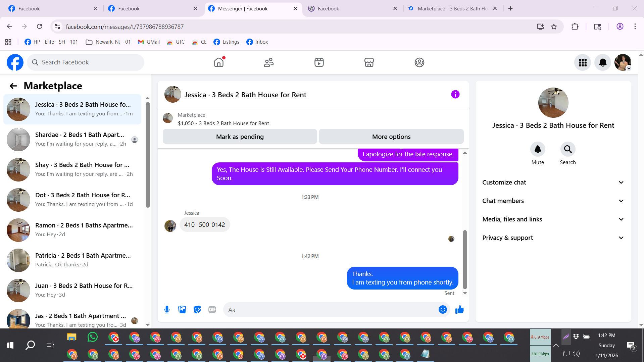Viewport: 644px width, 362px height.
Task: Open Ramon 2 Beds 1 Baths conversation
Action: (x=72, y=230)
